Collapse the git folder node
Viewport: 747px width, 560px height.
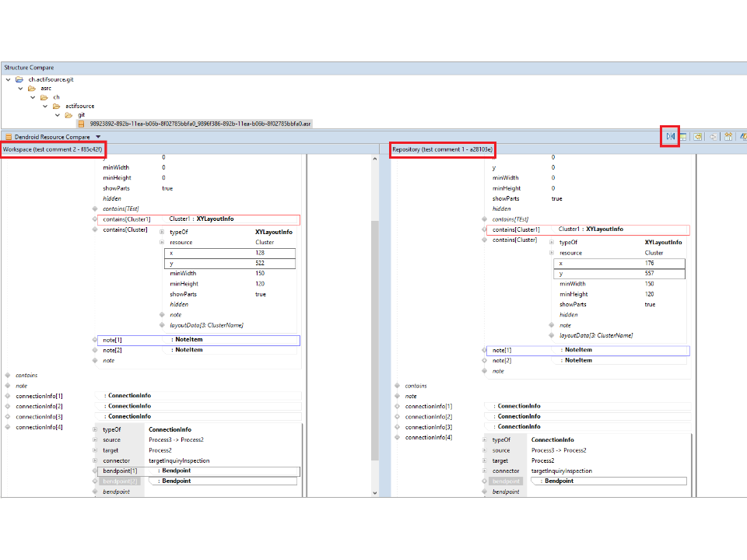click(57, 115)
